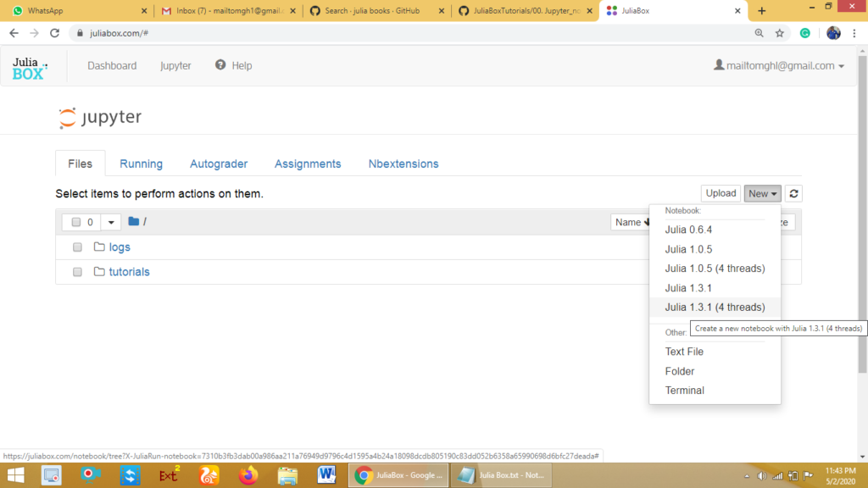Viewport: 868px width, 488px height.
Task: Click the Upload button
Action: (721, 194)
